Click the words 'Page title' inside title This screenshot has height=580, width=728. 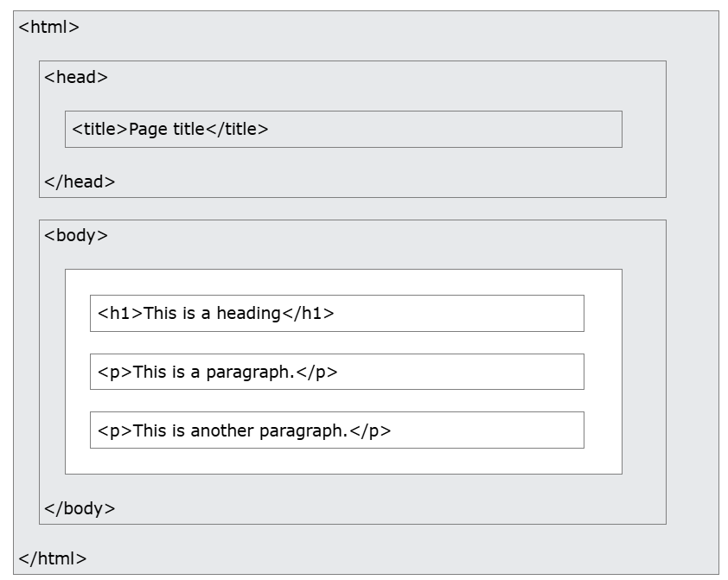pyautogui.click(x=166, y=130)
